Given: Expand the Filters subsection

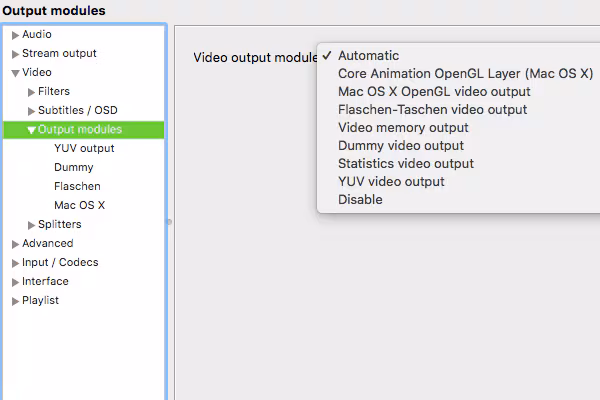Looking at the screenshot, I should click(x=32, y=92).
